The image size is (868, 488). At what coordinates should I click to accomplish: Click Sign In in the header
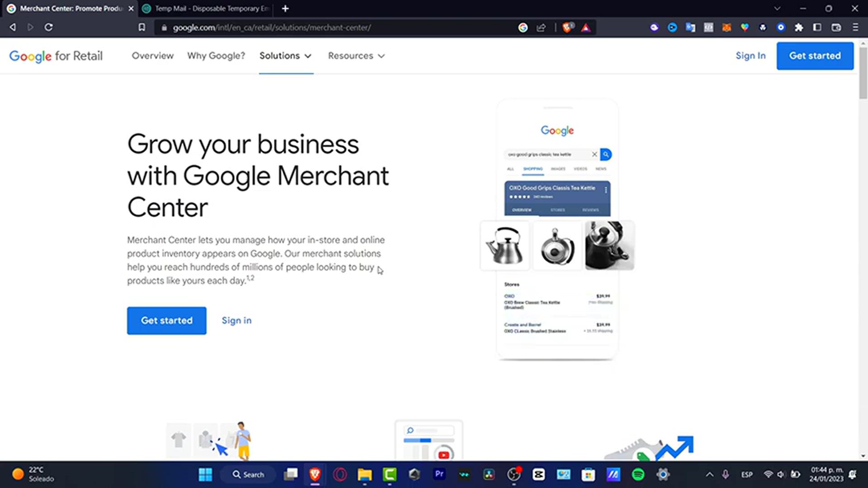tap(750, 56)
